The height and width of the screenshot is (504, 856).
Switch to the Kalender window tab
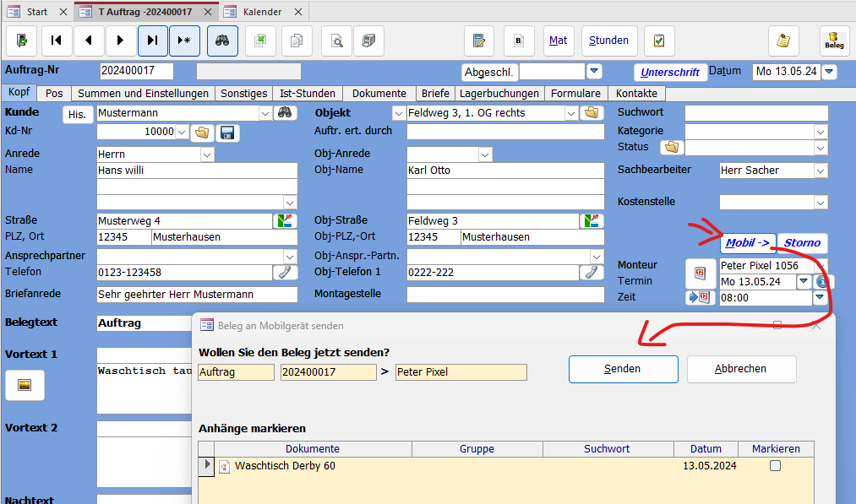coord(263,12)
